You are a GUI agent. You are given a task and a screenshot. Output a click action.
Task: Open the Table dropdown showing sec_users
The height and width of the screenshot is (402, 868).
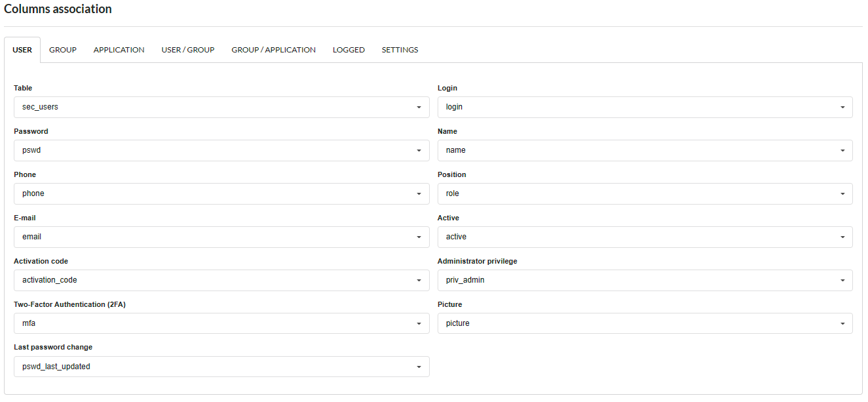click(221, 107)
